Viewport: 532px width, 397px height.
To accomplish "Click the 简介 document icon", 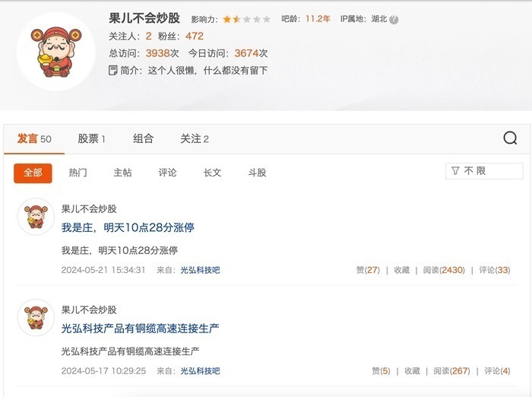I will 112,70.
